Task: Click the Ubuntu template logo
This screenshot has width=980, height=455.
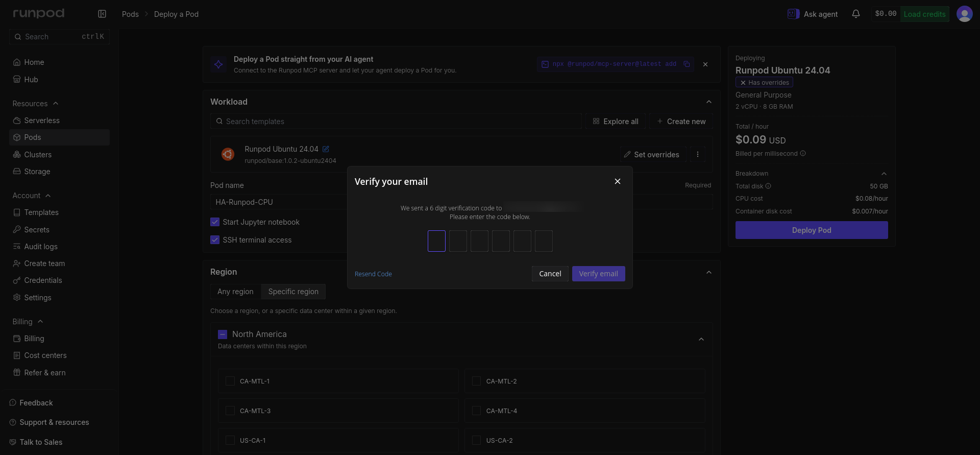Action: coord(228,154)
